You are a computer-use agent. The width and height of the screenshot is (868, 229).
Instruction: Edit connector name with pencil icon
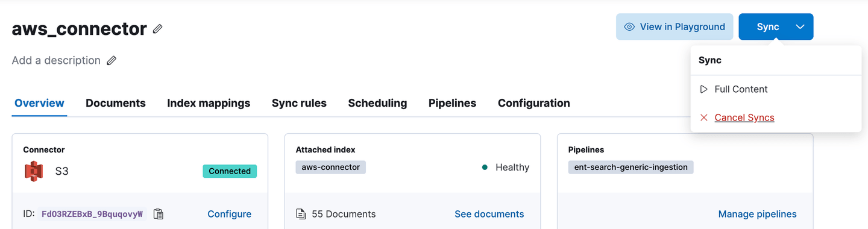click(158, 28)
